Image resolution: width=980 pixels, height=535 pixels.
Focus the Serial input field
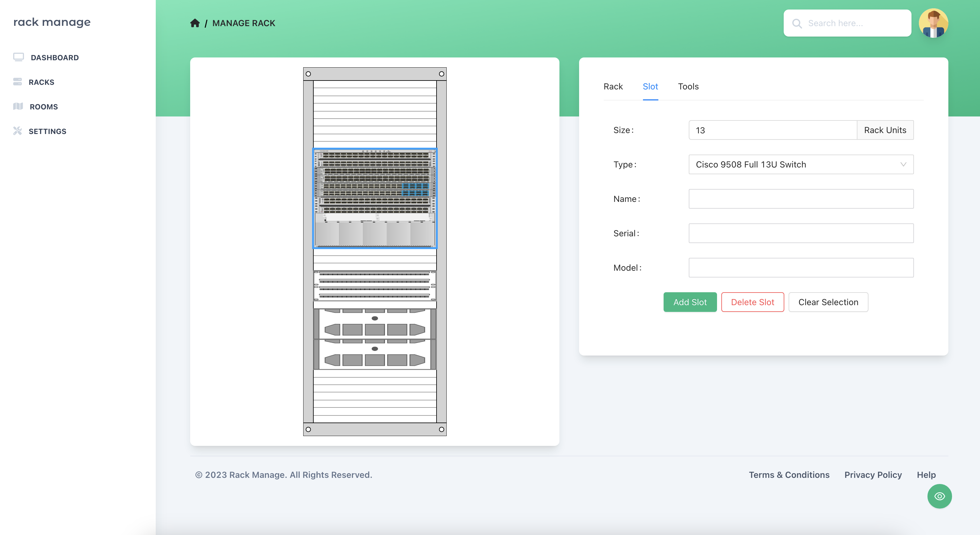[x=801, y=233]
